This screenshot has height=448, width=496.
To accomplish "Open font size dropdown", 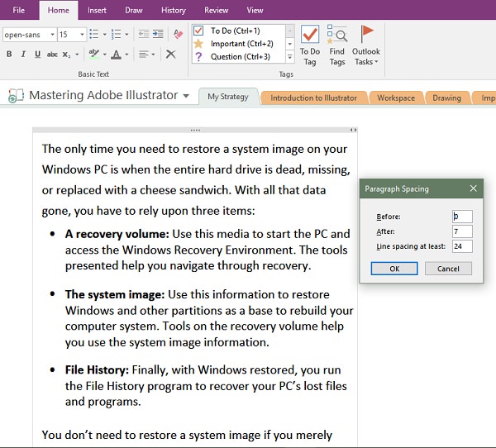I will pyautogui.click(x=82, y=34).
